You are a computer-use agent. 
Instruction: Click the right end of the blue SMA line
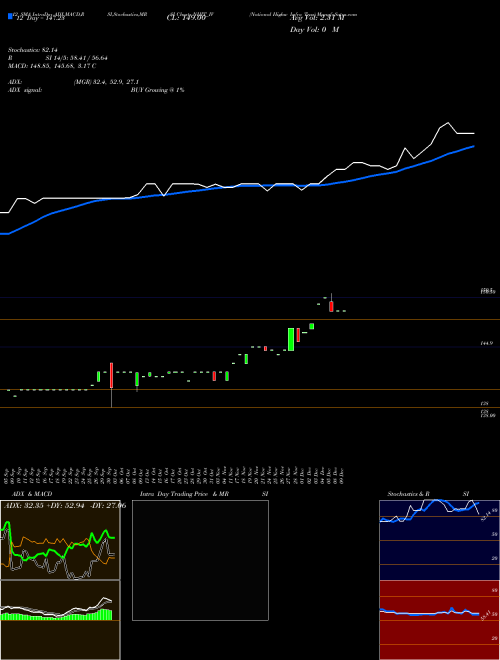coord(474,146)
